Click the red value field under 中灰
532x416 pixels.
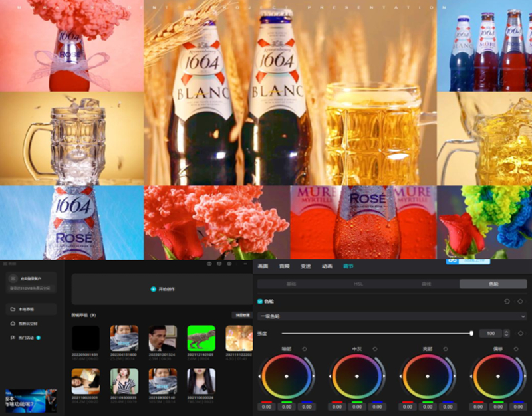[337, 407]
